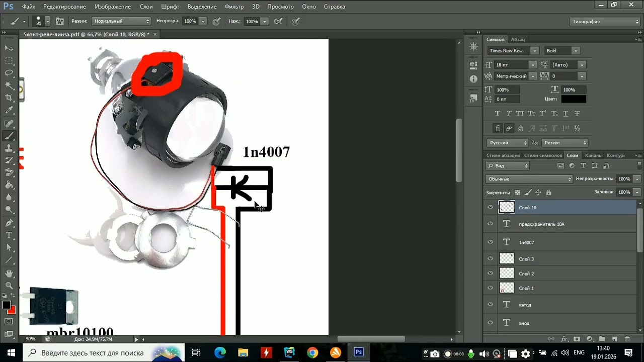This screenshot has height=362, width=644.
Task: Switch to the Абзац tab
Action: click(x=518, y=39)
